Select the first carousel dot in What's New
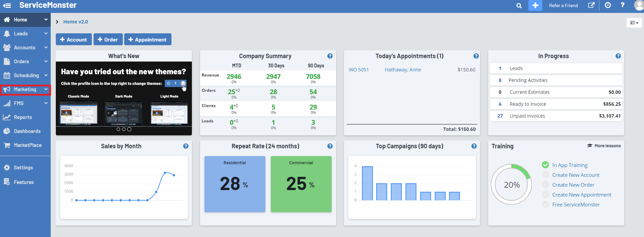This screenshot has width=644, height=237. click(x=118, y=129)
